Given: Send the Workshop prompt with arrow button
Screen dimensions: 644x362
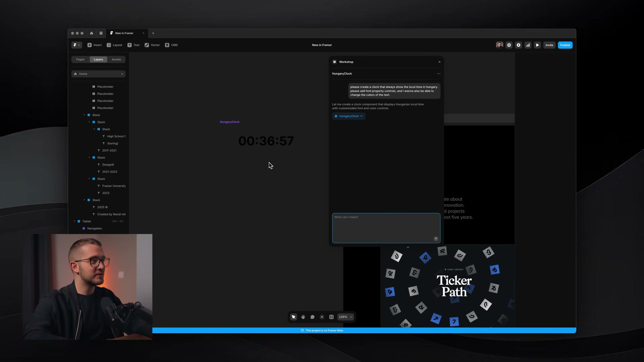Looking at the screenshot, I should point(436,239).
